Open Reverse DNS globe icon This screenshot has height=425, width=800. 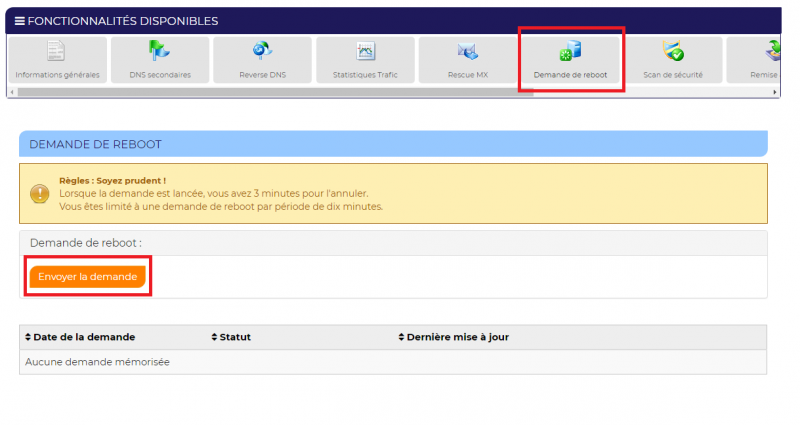(x=263, y=51)
